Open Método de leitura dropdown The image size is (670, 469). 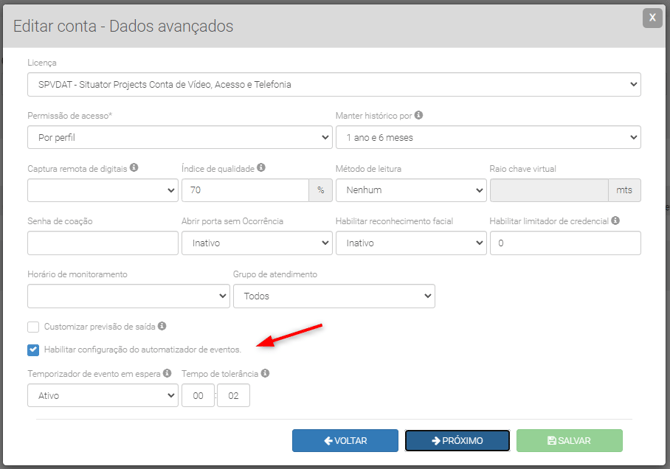(x=410, y=189)
